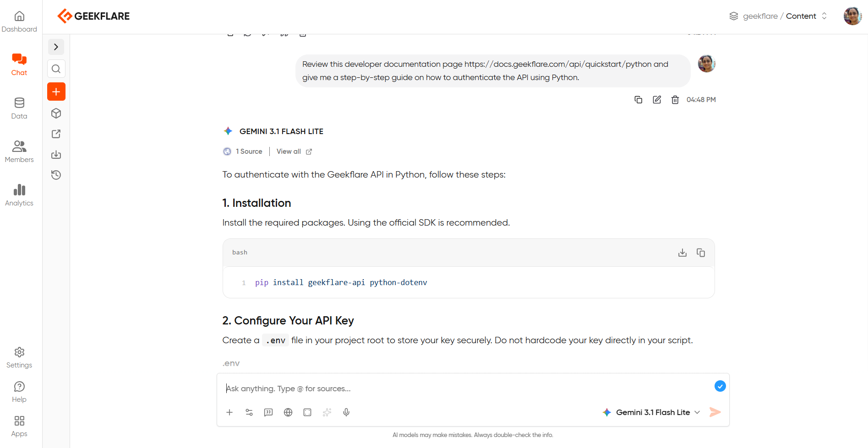Image resolution: width=868 pixels, height=448 pixels.
Task: Send the message with arrow button
Action: tap(715, 412)
